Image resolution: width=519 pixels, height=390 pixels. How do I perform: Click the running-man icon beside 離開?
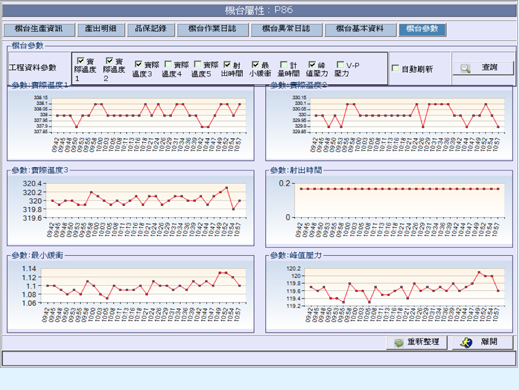tap(466, 342)
